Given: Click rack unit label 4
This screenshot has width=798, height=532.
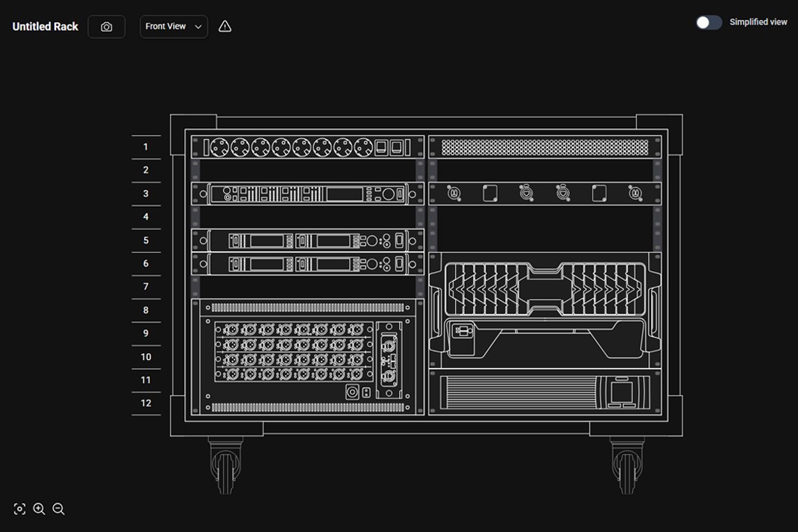Looking at the screenshot, I should 146,217.
